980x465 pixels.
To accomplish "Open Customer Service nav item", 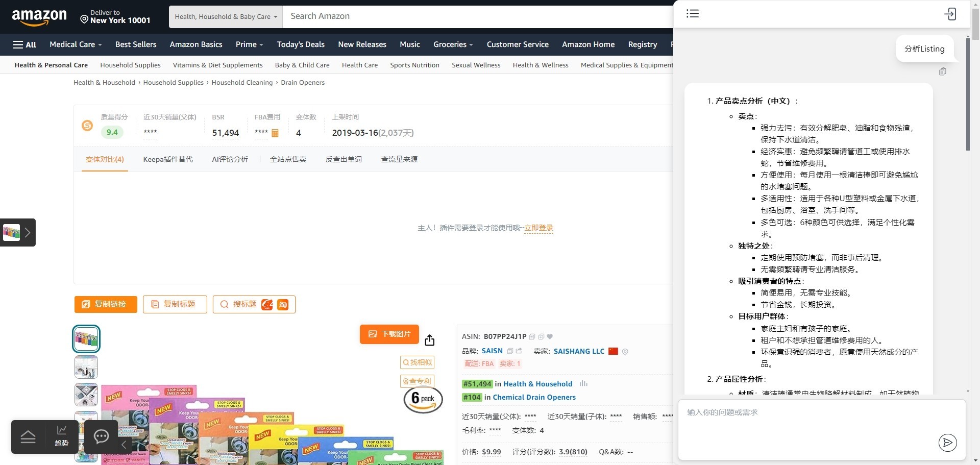I will (x=518, y=44).
